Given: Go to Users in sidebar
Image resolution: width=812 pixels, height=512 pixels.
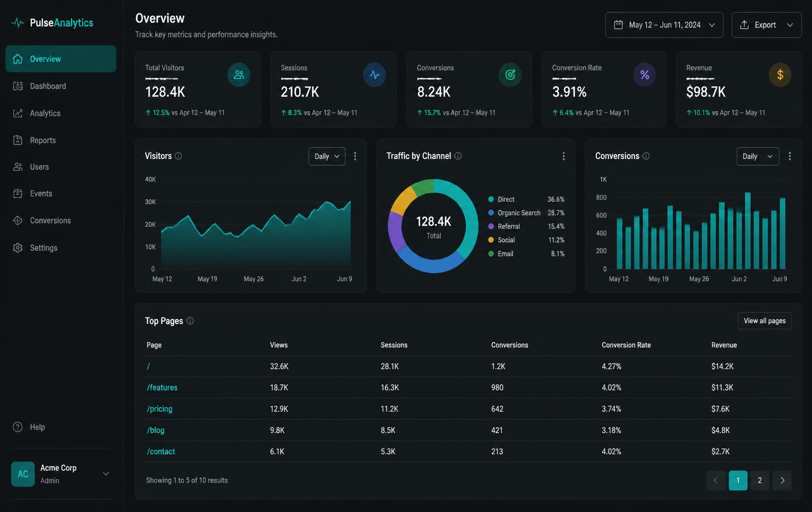Looking at the screenshot, I should [x=61, y=167].
